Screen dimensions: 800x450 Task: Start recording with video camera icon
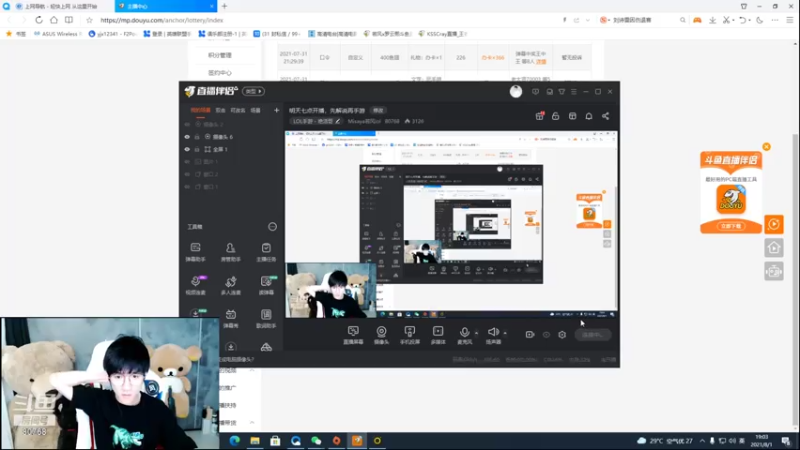tap(530, 335)
